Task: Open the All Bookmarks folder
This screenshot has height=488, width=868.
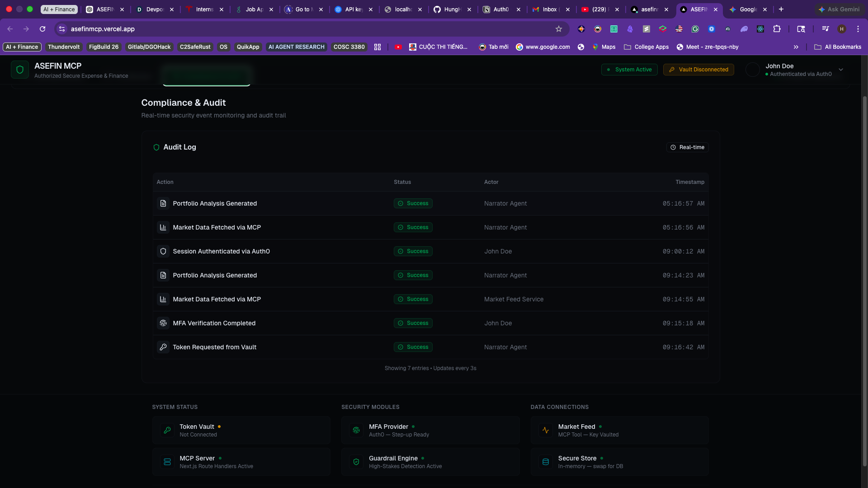Action: [838, 47]
